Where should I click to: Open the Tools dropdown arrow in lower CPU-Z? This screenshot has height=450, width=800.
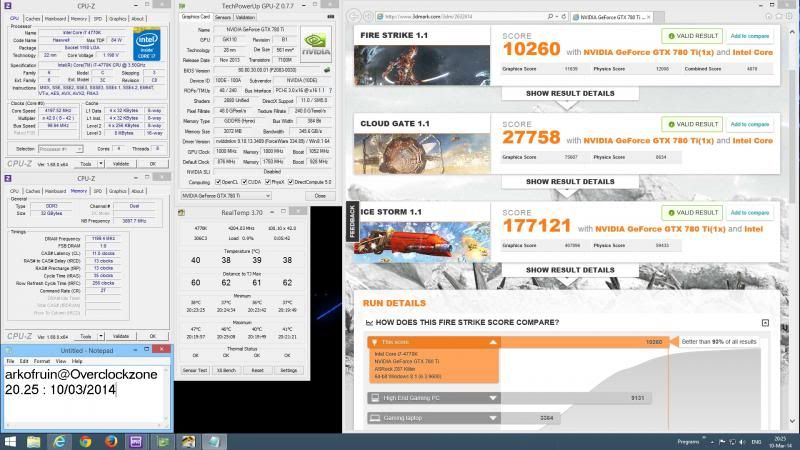(101, 336)
